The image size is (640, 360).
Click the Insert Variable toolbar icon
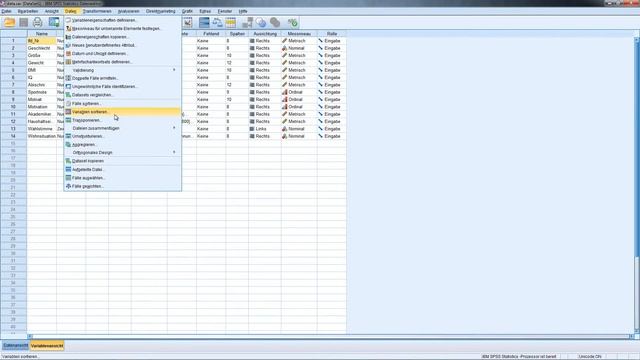[x=188, y=22]
